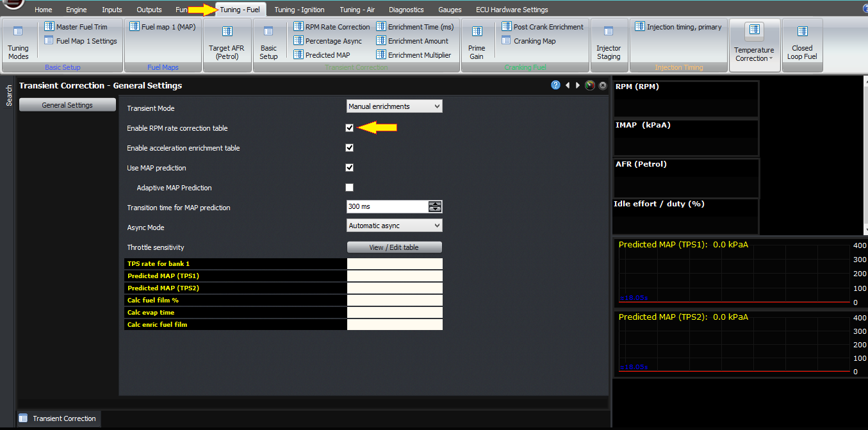The height and width of the screenshot is (430, 868).
Task: Toggle Enable RPM rate correction table
Action: click(349, 128)
